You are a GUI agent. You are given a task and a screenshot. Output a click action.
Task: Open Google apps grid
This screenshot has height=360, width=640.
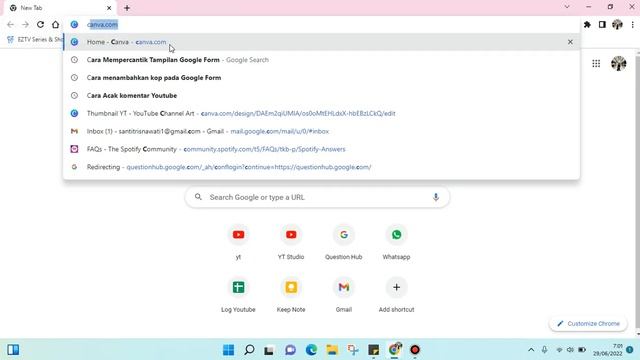[596, 63]
